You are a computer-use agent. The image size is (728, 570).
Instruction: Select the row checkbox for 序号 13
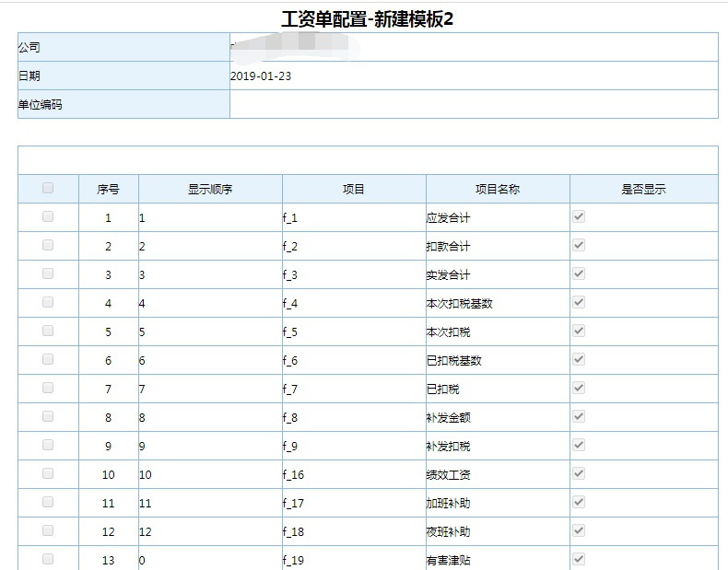pyautogui.click(x=48, y=559)
